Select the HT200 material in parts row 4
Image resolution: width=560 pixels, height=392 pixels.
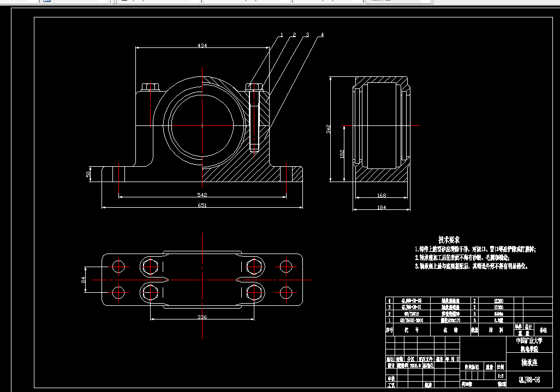(x=498, y=301)
